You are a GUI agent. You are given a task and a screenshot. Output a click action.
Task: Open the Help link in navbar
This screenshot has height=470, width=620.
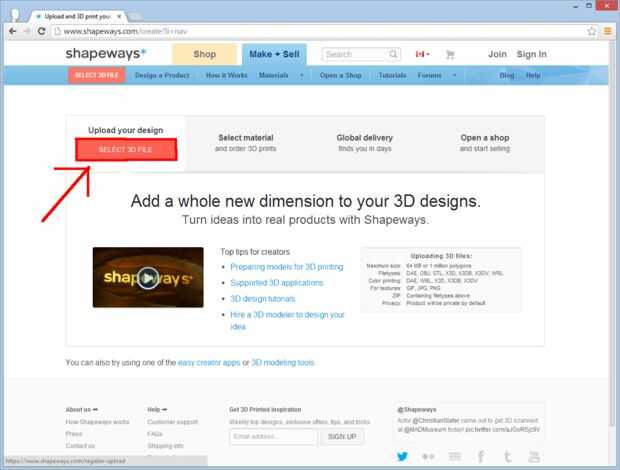point(533,75)
